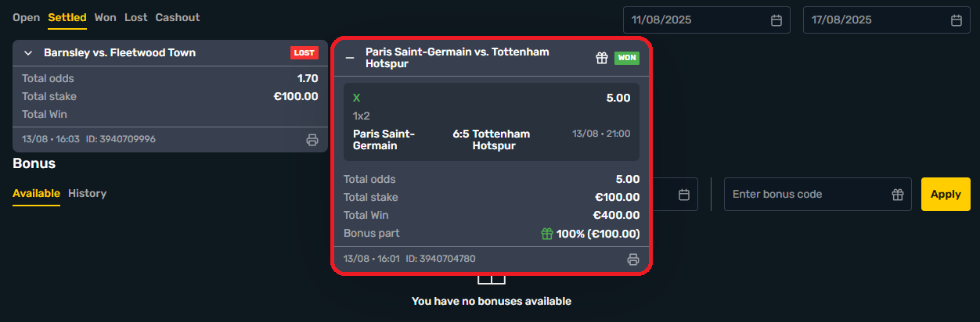
Task: Show the Won bets tab
Action: click(x=106, y=17)
